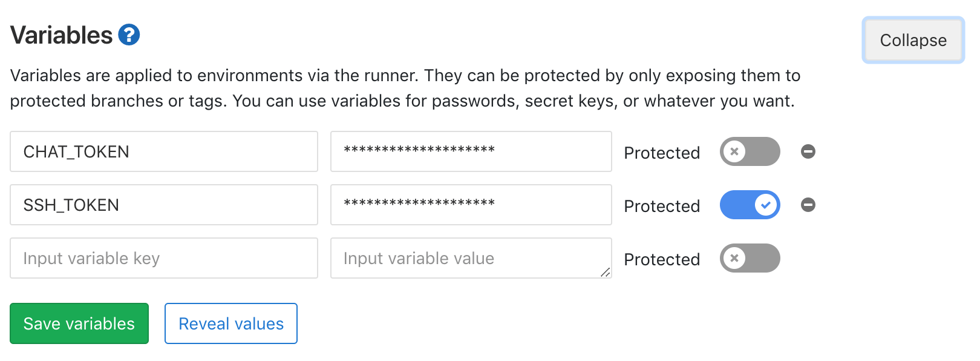
Task: Click the Protected label on the empty row
Action: (x=662, y=259)
